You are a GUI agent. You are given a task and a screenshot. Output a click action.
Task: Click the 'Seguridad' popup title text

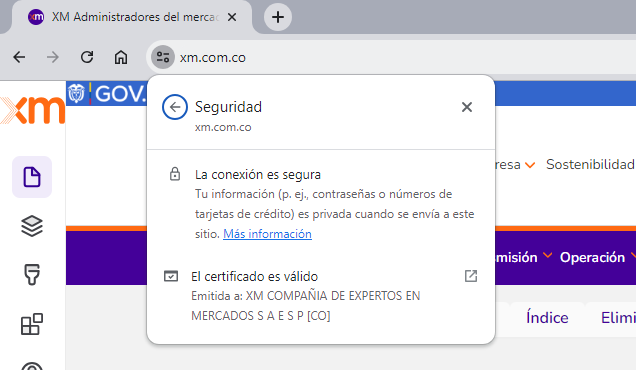228,107
